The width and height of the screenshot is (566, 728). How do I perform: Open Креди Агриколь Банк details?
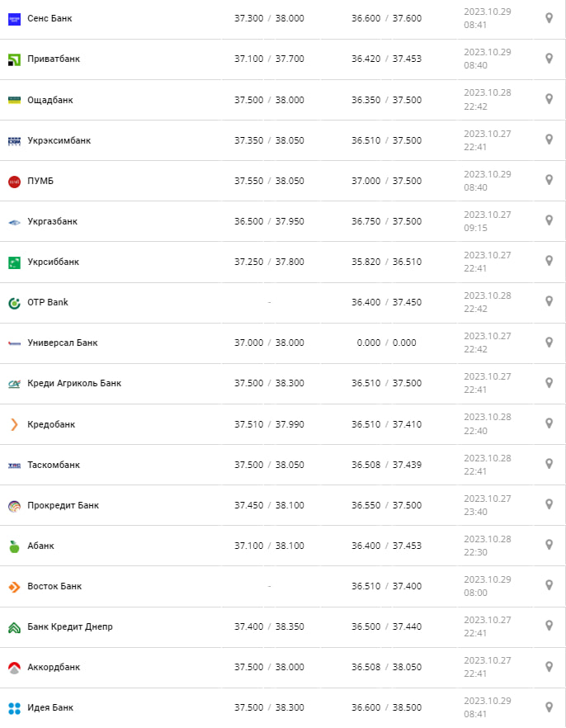click(74, 383)
